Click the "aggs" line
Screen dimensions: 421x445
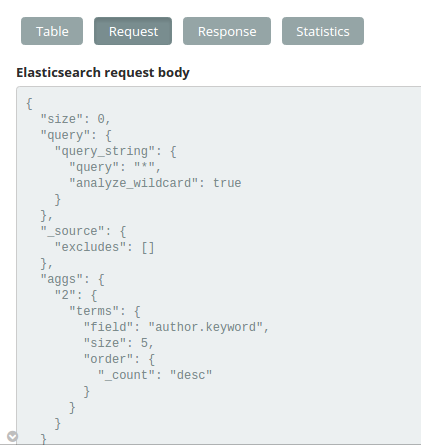72,279
